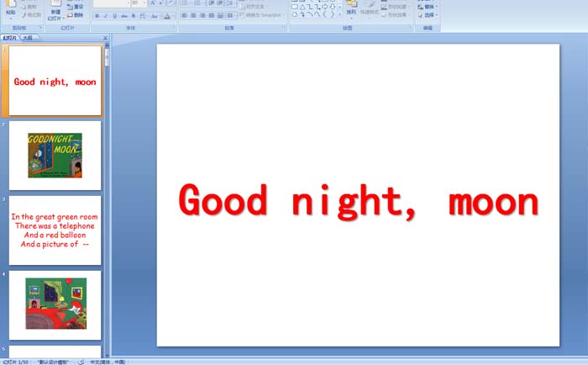The height and width of the screenshot is (365, 588).
Task: Switch to the Outline (大纲) pane tab
Action: click(28, 38)
